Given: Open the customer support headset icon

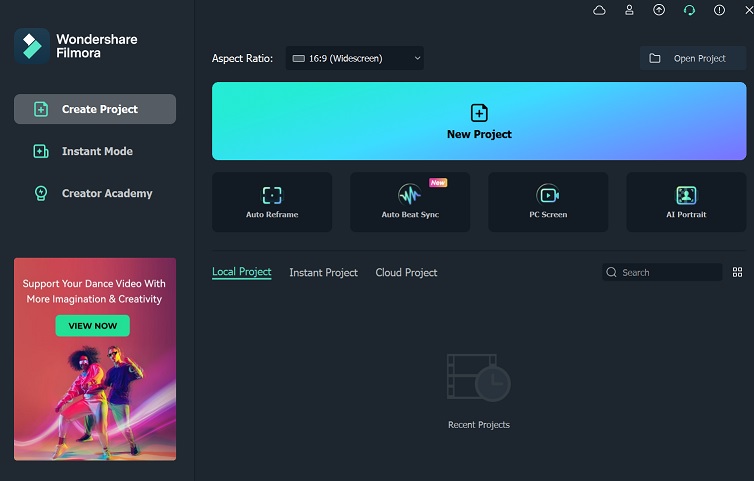Looking at the screenshot, I should click(689, 10).
